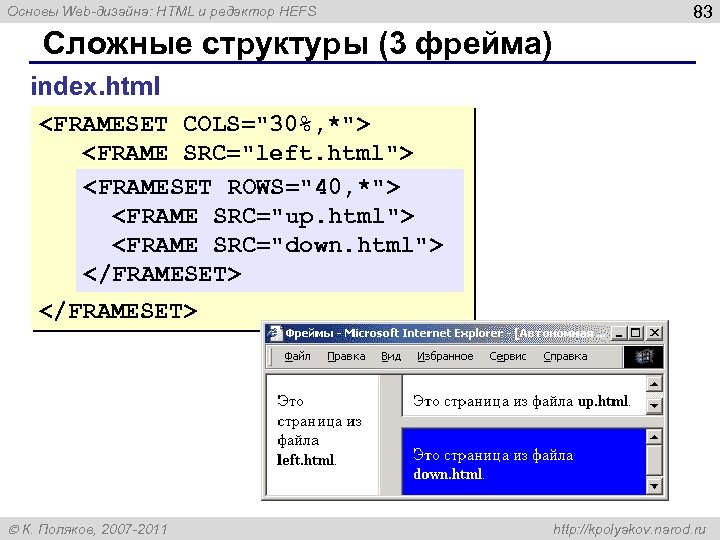Click the up.html text in the top frame
The image size is (720, 540).
(603, 401)
